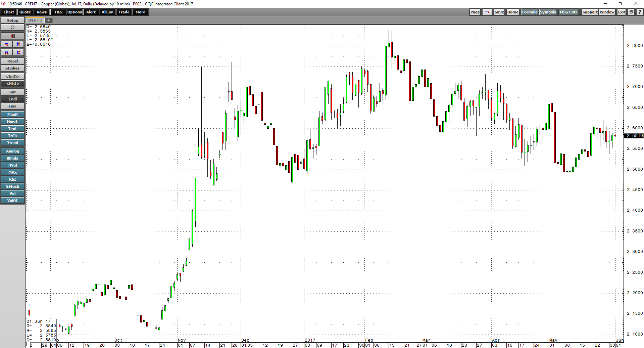Add the Analog study
Image resolution: width=644 pixels, height=348 pixels.
pos(12,151)
